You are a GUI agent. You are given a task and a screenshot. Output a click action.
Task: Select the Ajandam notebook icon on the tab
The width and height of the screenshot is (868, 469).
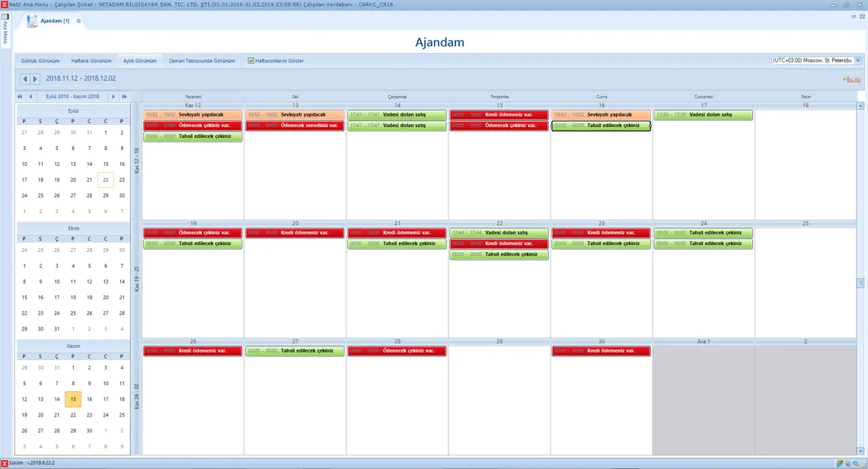coord(31,21)
